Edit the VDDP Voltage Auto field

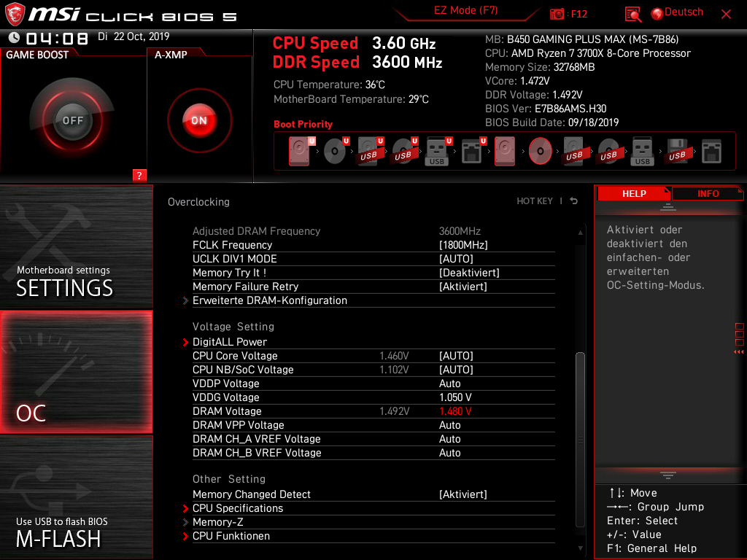(449, 384)
